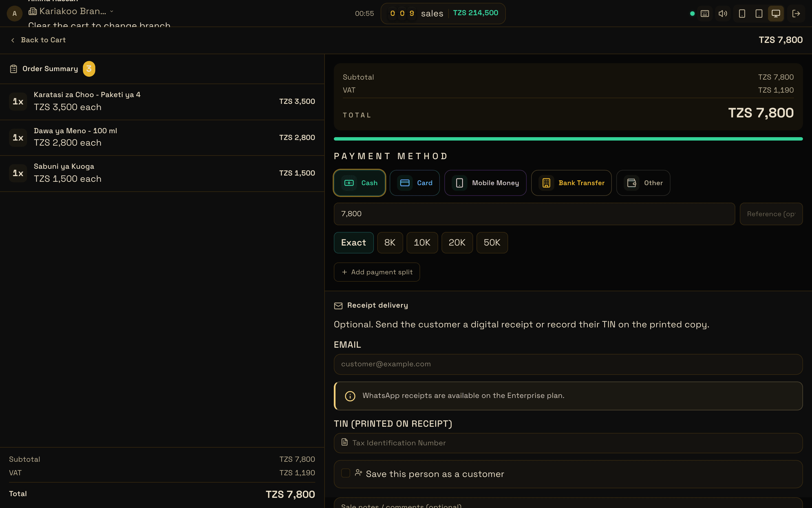Choose the 50K quick amount
The image size is (812, 508).
coord(492,243)
